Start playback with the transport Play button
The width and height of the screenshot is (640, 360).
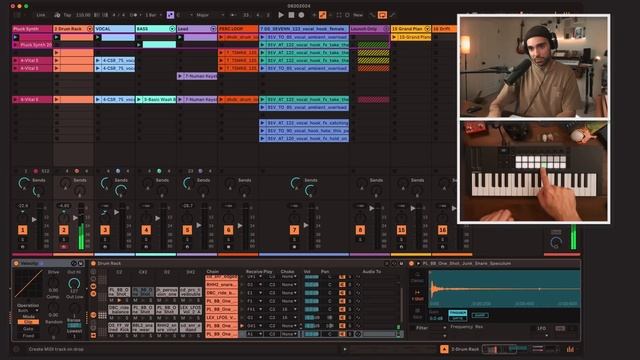coord(281,15)
